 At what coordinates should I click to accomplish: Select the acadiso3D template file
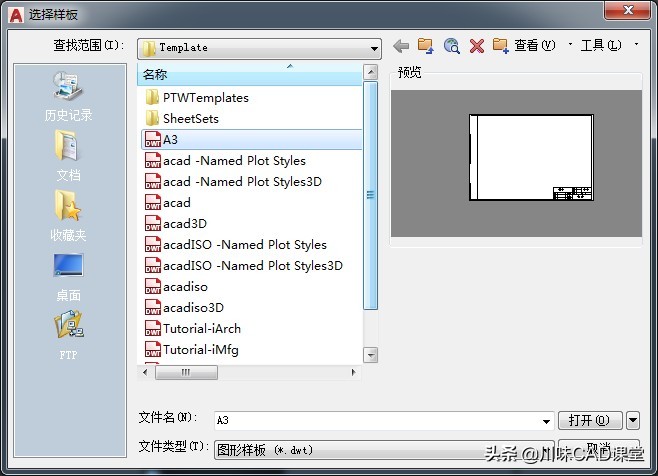tap(184, 308)
